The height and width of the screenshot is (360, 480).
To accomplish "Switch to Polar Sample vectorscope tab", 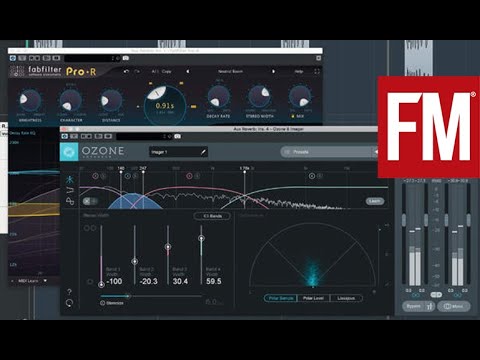I will click(281, 298).
